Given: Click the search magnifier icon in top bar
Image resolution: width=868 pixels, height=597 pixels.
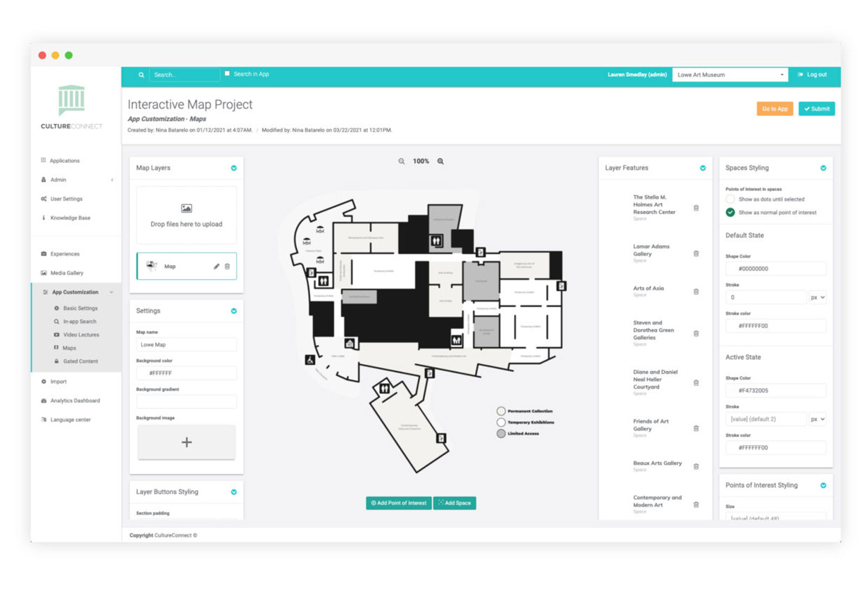Looking at the screenshot, I should (x=141, y=75).
